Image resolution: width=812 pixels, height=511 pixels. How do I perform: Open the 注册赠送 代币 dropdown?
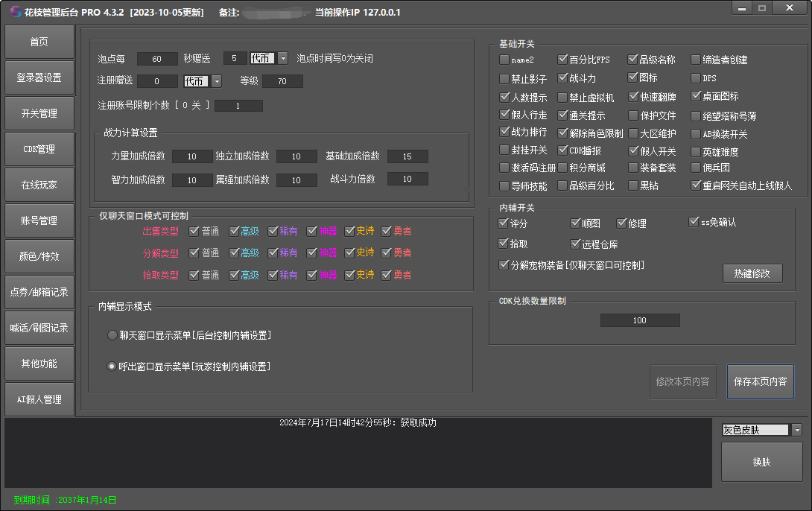click(x=217, y=81)
